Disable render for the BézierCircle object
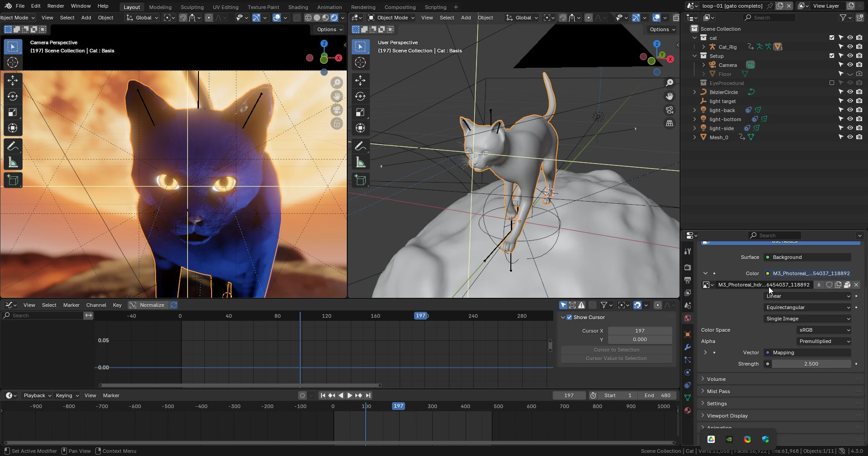 tap(859, 92)
